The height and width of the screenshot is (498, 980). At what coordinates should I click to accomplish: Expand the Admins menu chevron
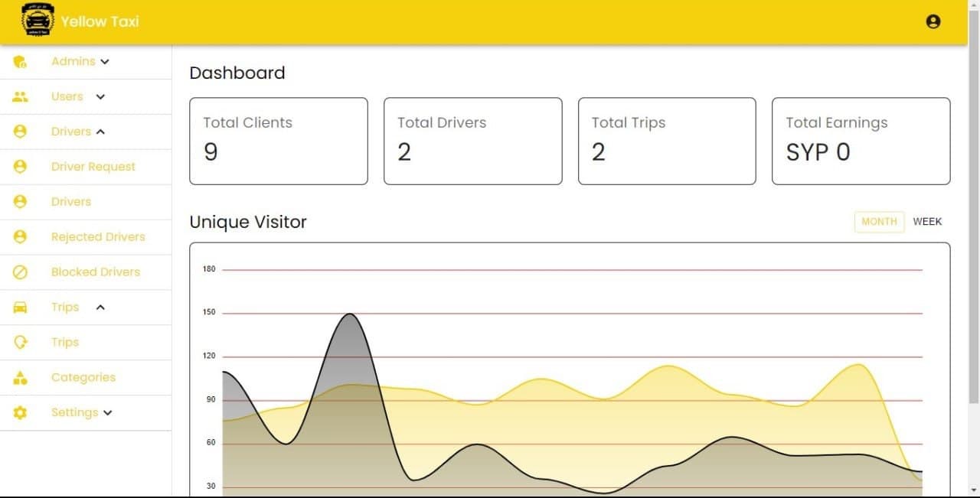(105, 61)
